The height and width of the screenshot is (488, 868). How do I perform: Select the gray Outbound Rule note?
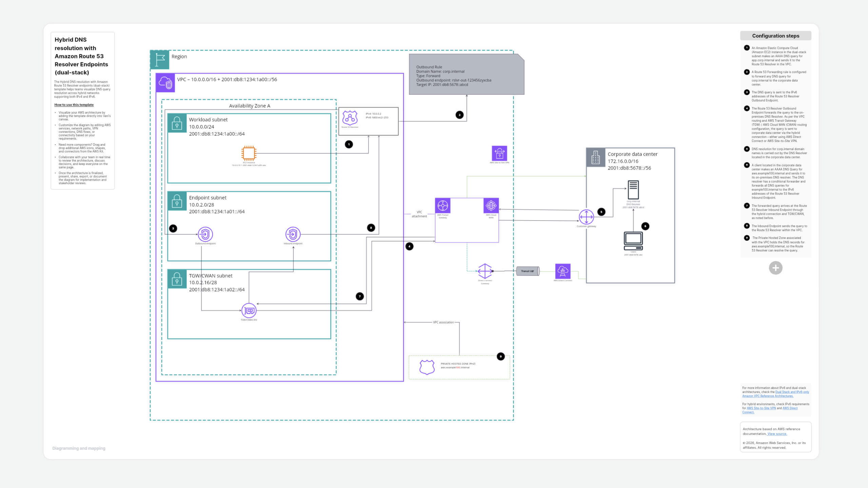[467, 74]
